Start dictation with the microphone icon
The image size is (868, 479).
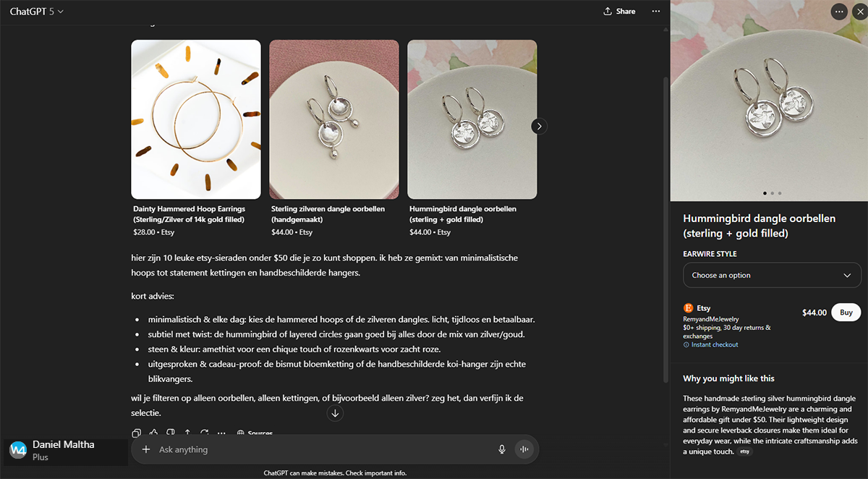[502, 449]
